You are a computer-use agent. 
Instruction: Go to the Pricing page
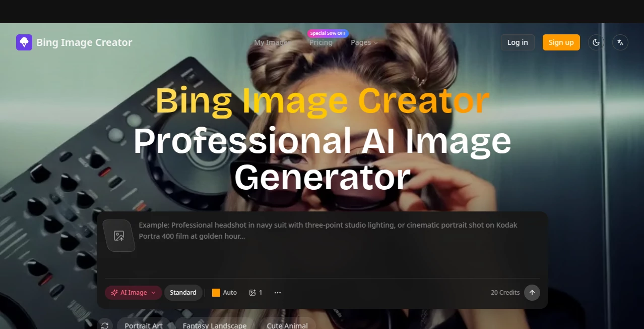click(321, 42)
